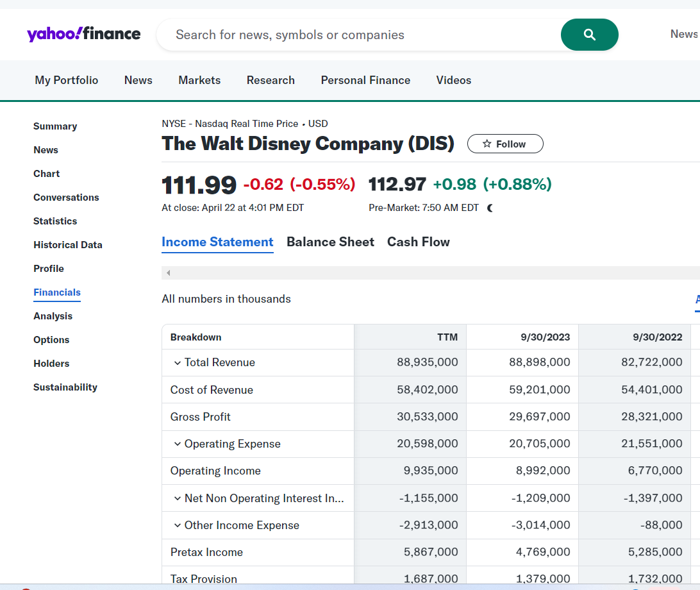
Task: Click The Walt Disney Company (DIS) heading
Action: pyautogui.click(x=308, y=144)
